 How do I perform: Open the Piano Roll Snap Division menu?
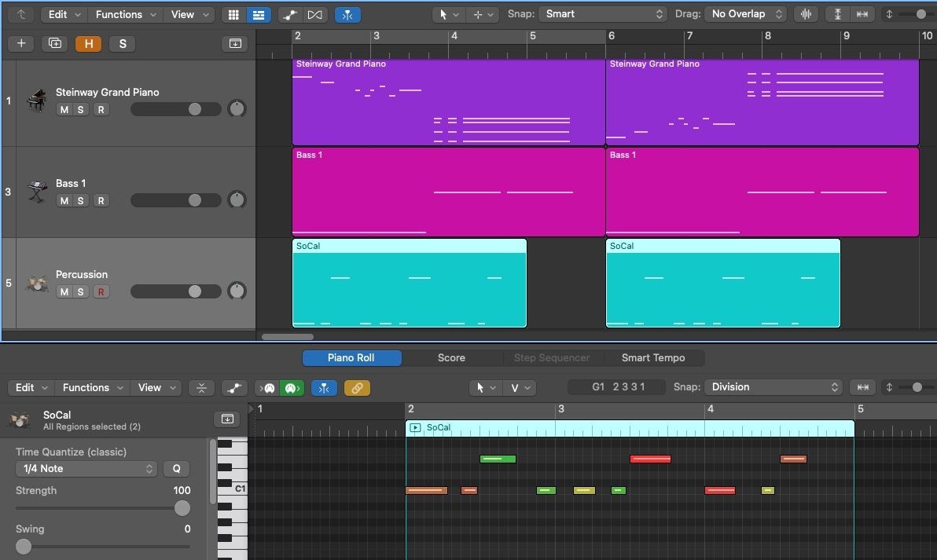[x=773, y=387]
